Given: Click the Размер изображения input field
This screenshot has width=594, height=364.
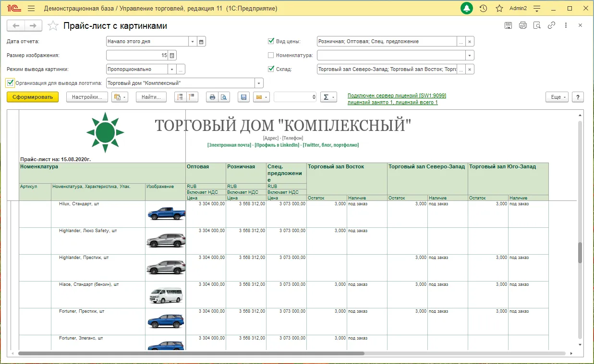Looking at the screenshot, I should [x=137, y=56].
